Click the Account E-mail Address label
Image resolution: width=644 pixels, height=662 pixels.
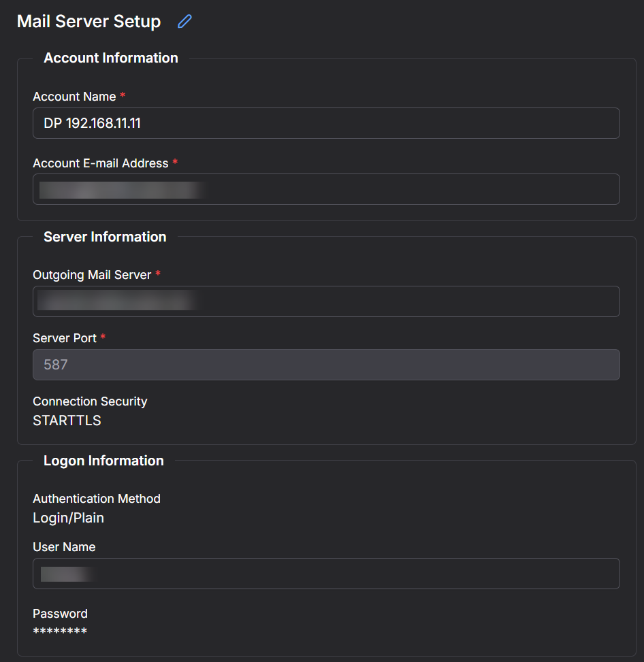101,163
